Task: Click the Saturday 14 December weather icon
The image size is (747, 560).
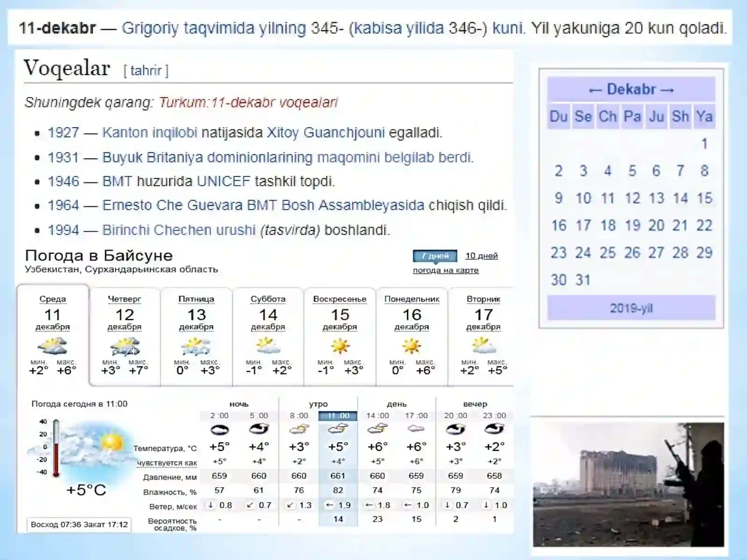Action: tap(268, 346)
